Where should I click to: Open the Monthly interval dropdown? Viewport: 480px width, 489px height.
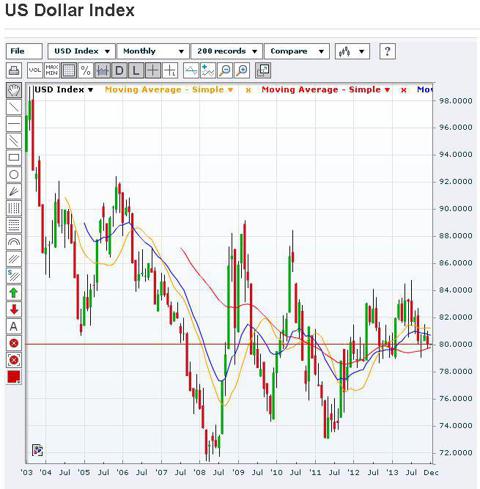[x=153, y=51]
